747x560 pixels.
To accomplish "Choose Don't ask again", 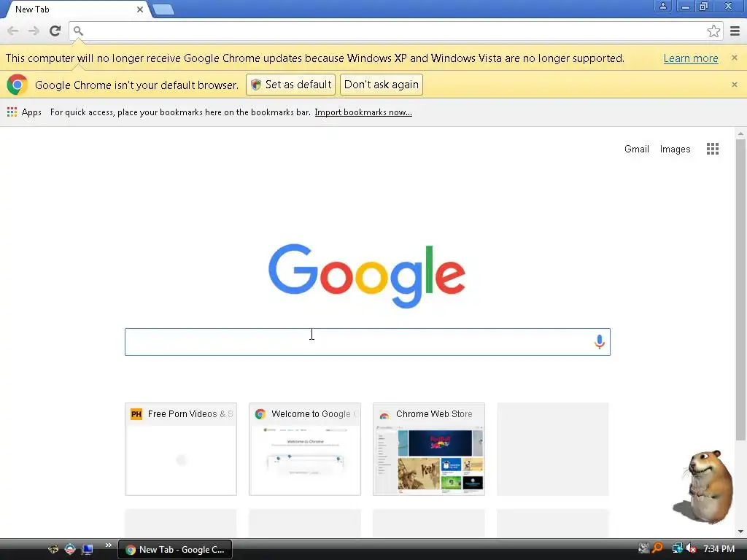I will coord(381,85).
